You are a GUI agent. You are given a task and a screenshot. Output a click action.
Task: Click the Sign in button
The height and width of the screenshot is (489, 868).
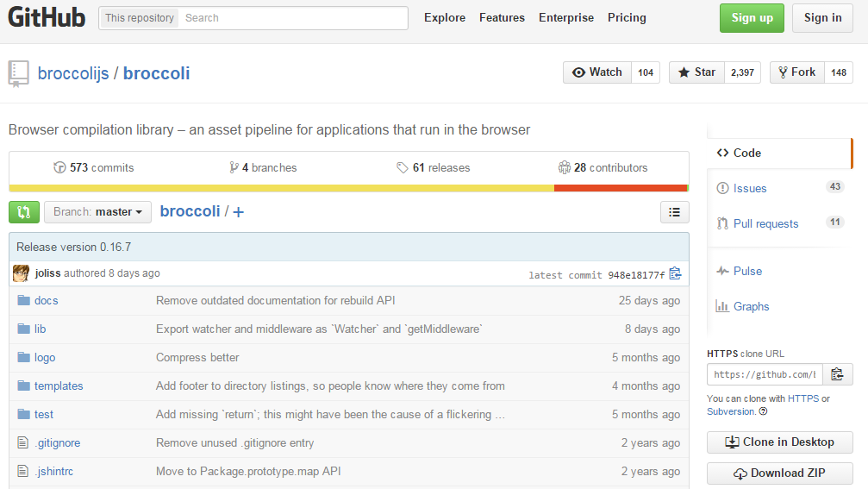(x=822, y=18)
